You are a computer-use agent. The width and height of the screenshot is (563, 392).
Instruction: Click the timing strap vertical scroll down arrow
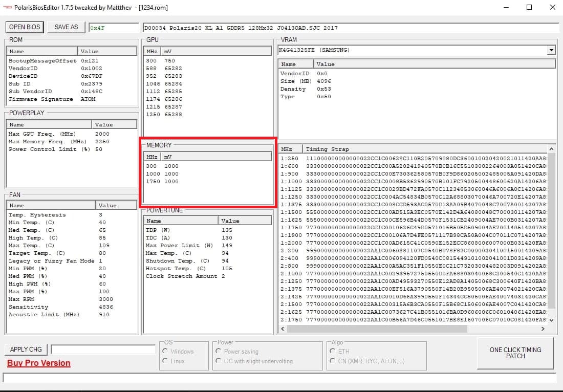pos(552,320)
